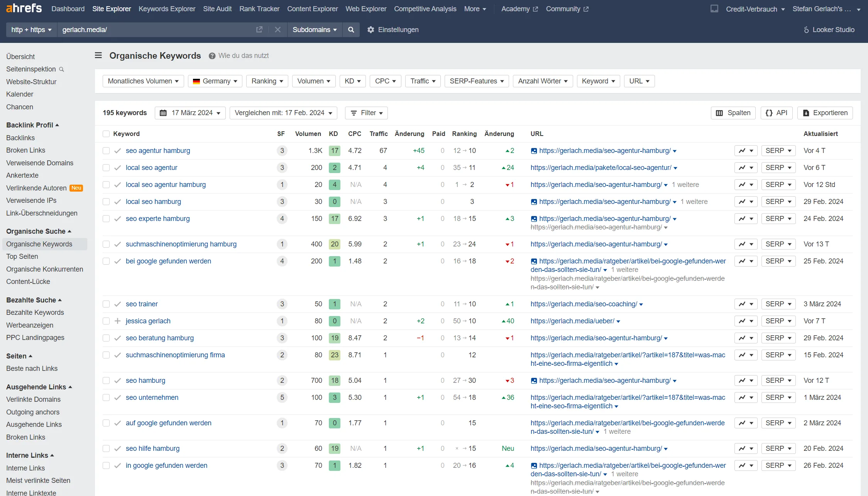The height and width of the screenshot is (496, 868).
Task: Click the hamburger menu beside Organische Keywords
Action: click(98, 56)
